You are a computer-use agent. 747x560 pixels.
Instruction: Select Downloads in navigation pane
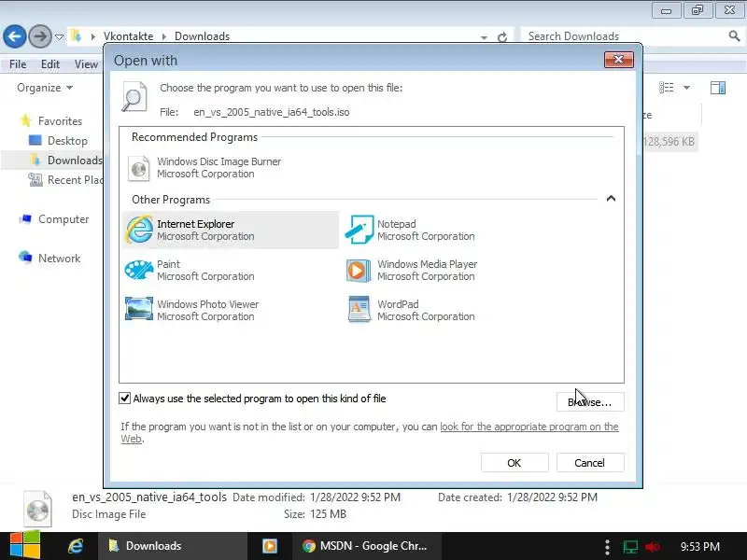(x=75, y=160)
